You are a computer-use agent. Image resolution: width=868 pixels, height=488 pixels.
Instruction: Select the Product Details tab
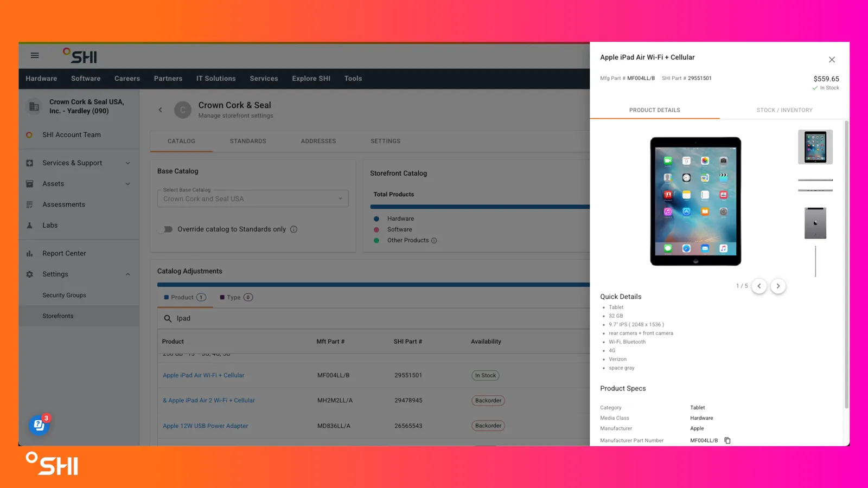coord(655,110)
